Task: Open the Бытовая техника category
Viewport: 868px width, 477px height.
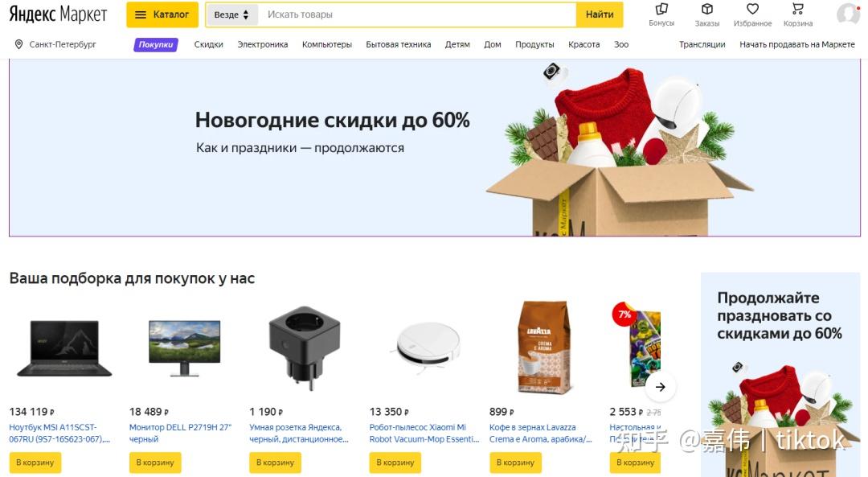Action: (398, 45)
